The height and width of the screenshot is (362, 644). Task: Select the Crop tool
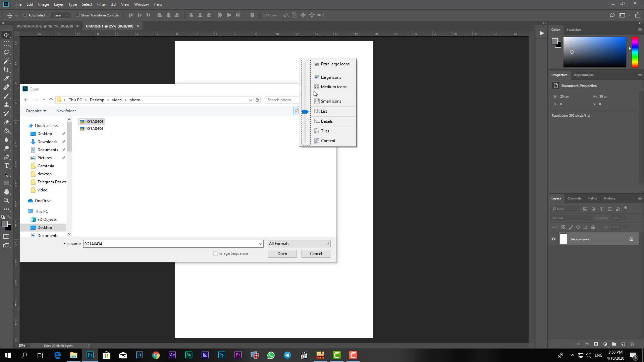point(6,70)
